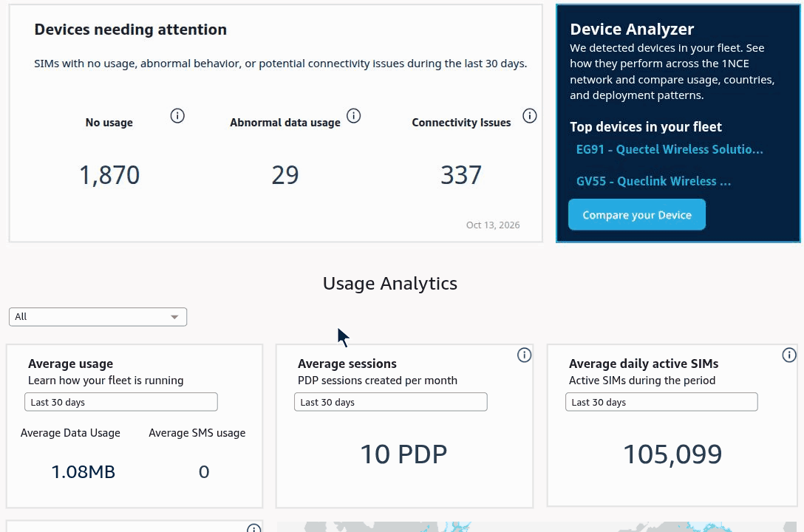Click the Average SMS usage value 0

coord(203,471)
